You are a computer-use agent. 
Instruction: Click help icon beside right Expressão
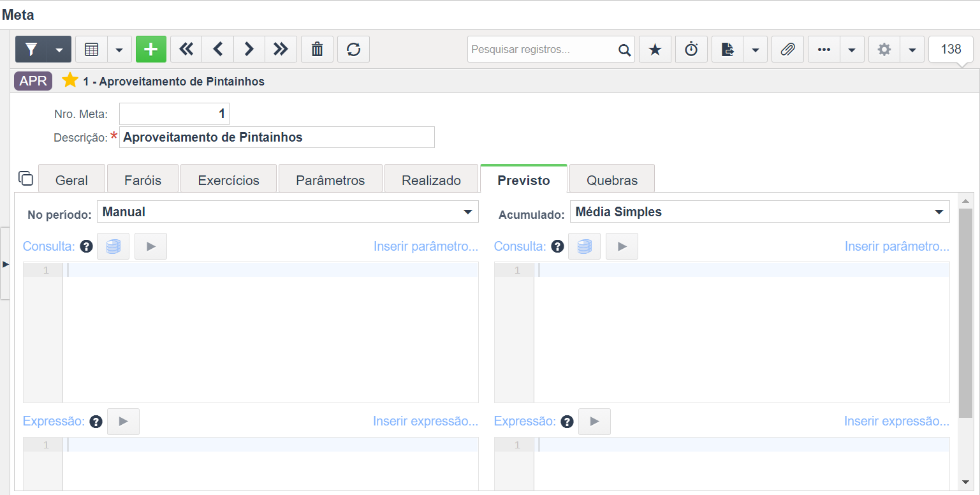[567, 422]
